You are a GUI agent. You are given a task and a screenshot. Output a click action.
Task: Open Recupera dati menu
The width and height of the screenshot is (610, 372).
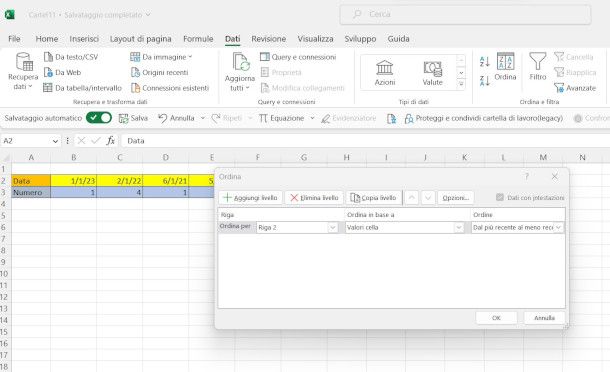(23, 72)
